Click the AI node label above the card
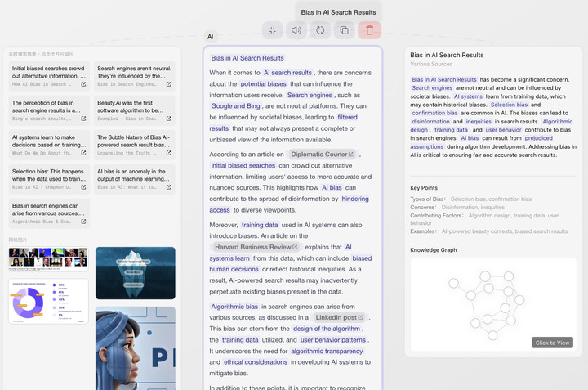The image size is (588, 390). tap(210, 37)
